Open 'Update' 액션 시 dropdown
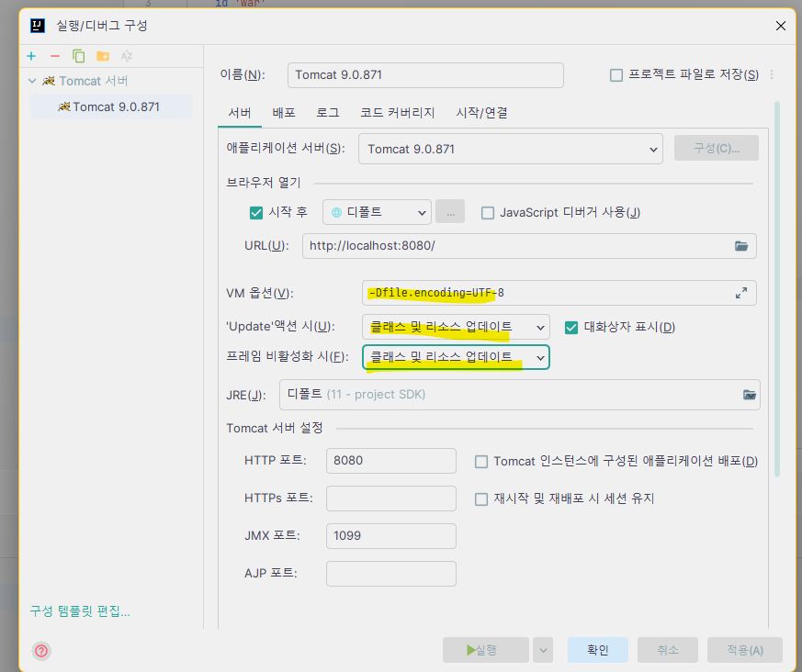 click(x=456, y=327)
